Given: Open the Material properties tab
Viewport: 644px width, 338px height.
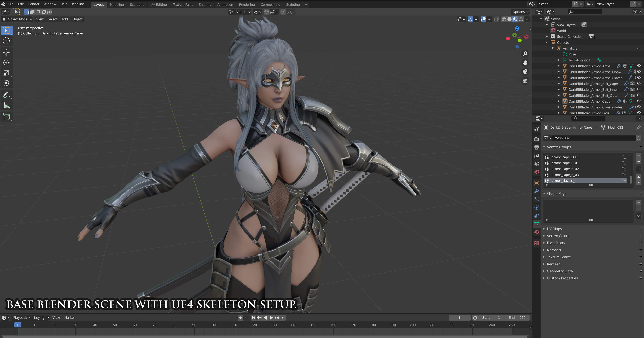Looking at the screenshot, I should click(x=536, y=232).
